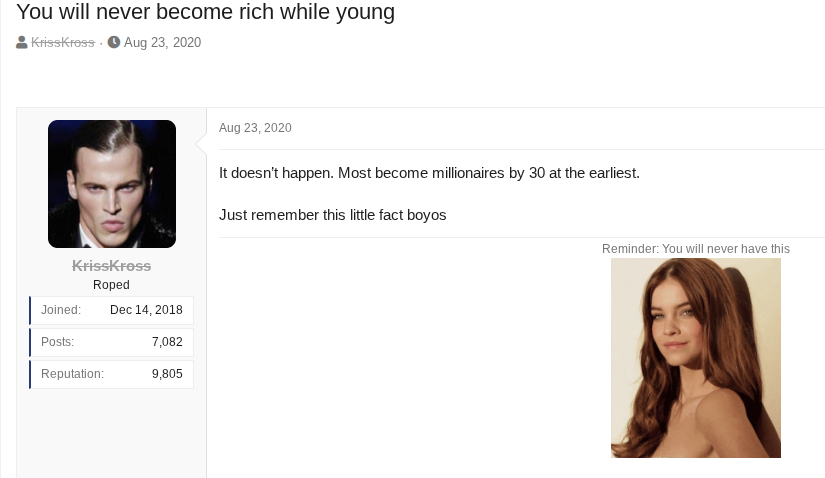Click the join date Dec 14, 2018
The image size is (825, 478).
pyautogui.click(x=146, y=310)
